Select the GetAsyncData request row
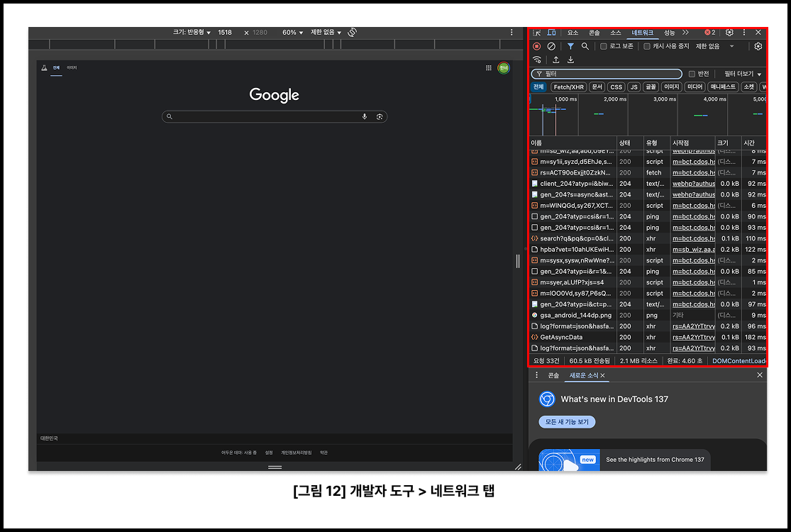Viewport: 791px width, 532px height. coord(648,338)
